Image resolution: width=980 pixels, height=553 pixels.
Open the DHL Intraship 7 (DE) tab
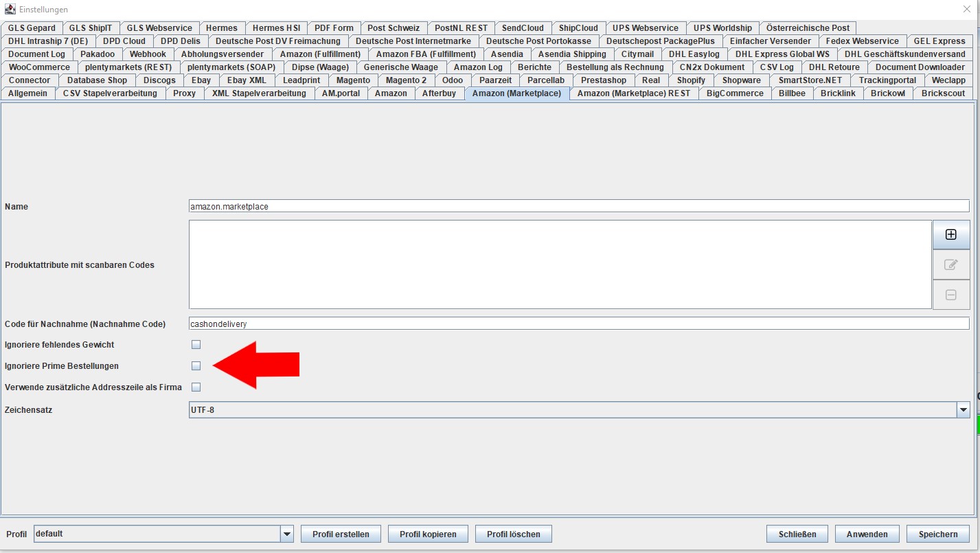tap(48, 41)
